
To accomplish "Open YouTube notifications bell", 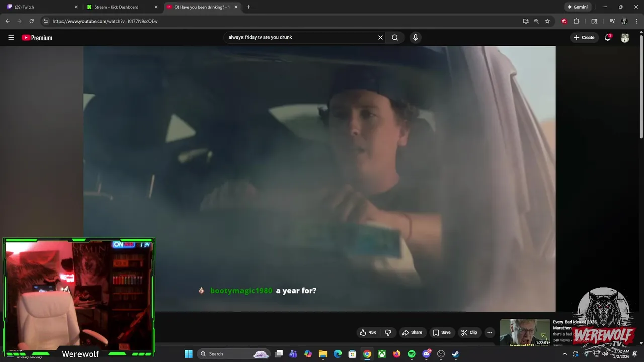I will tap(608, 38).
